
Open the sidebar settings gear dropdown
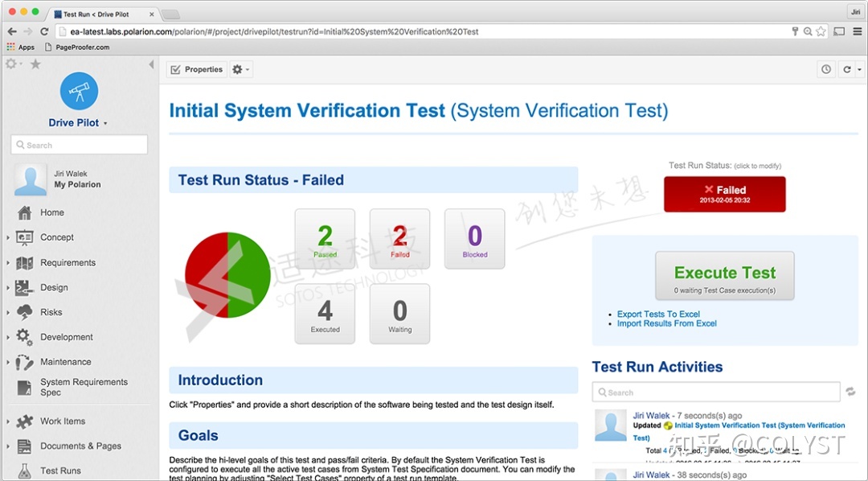point(14,64)
